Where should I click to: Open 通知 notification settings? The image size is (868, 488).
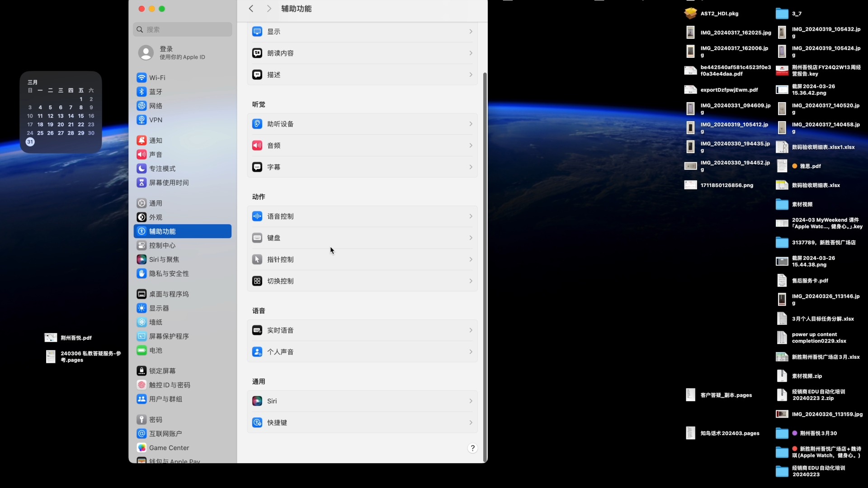tap(155, 140)
